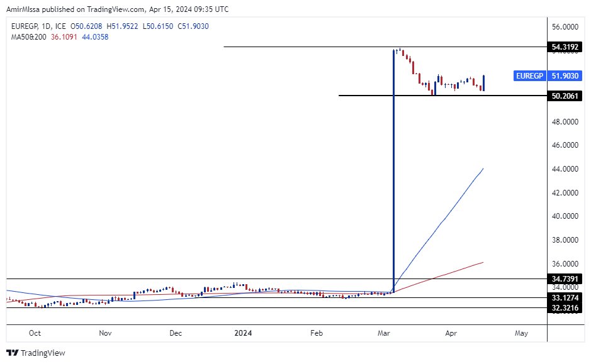This screenshot has height=364, width=591.
Task: Click the 36.1091 MA50 value
Action: pyautogui.click(x=64, y=37)
